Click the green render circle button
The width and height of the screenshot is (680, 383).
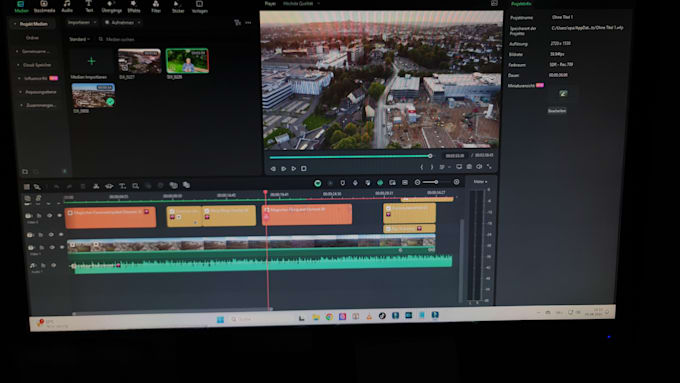[317, 183]
